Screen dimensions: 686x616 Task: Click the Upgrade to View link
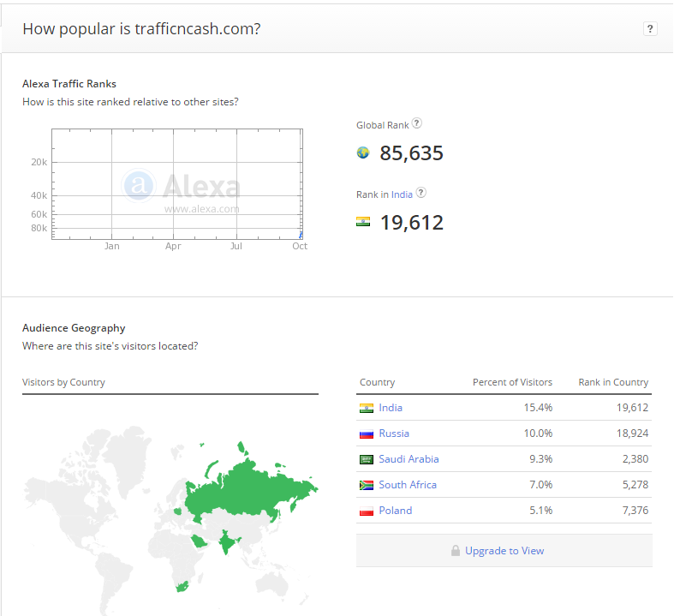tap(504, 551)
